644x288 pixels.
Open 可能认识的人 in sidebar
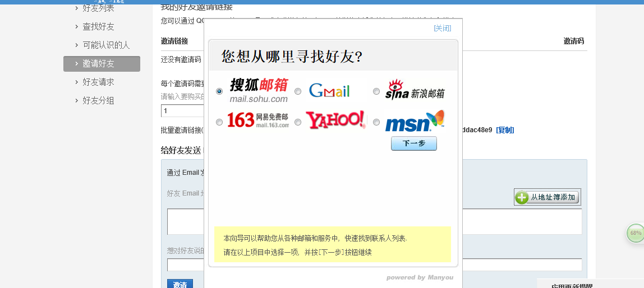click(x=106, y=45)
